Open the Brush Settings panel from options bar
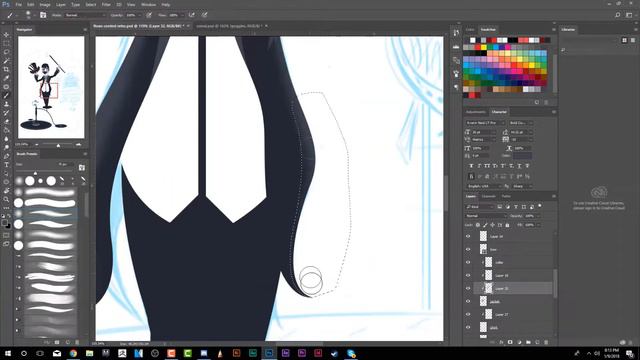This screenshot has width=640, height=360. [x=43, y=15]
